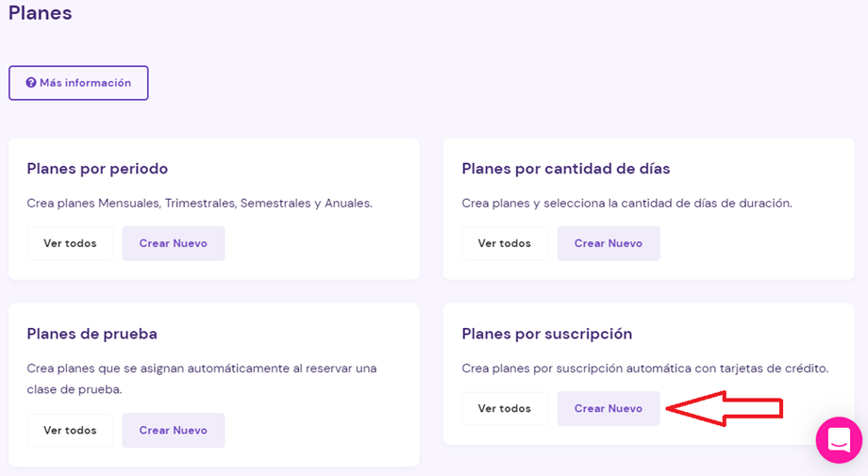Screen dimensions: 868x476
Task: Create a new plan in Planes por periodo
Action: pyautogui.click(x=174, y=243)
